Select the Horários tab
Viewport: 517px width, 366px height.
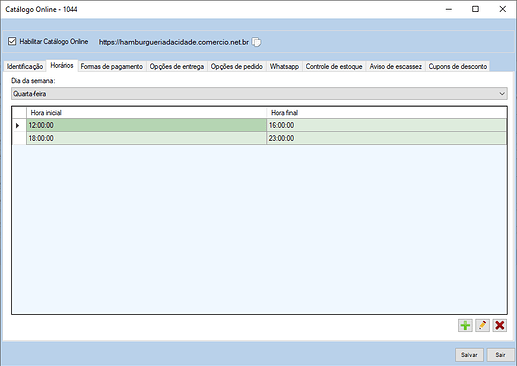tap(62, 65)
